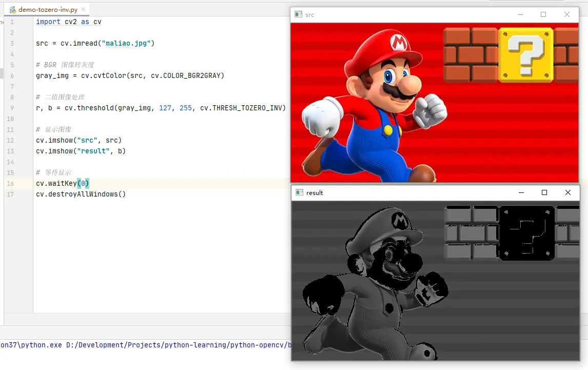588x370 pixels.
Task: Click cv.destroyAllWindows() on line 17
Action: 81,194
